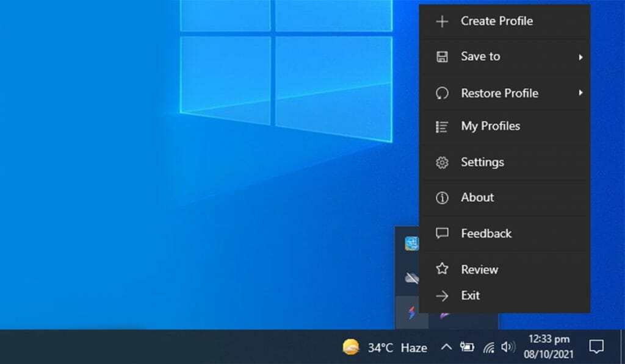625x364 pixels.
Task: Choose Exit in the context menu
Action: (470, 296)
